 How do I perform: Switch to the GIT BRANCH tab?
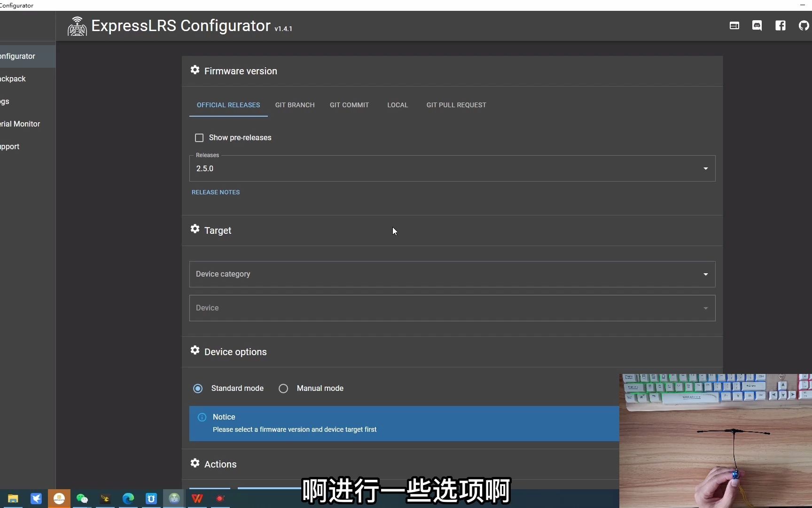[295, 105]
